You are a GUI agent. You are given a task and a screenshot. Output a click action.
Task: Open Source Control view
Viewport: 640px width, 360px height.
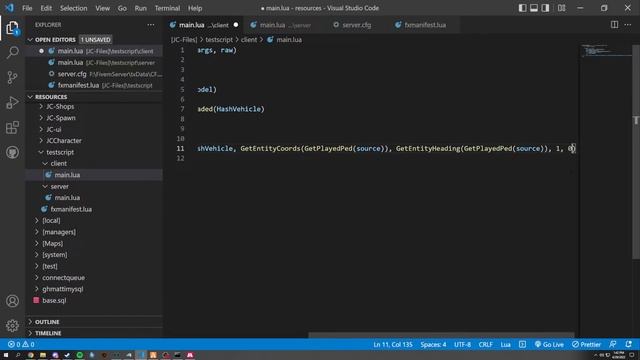12,77
